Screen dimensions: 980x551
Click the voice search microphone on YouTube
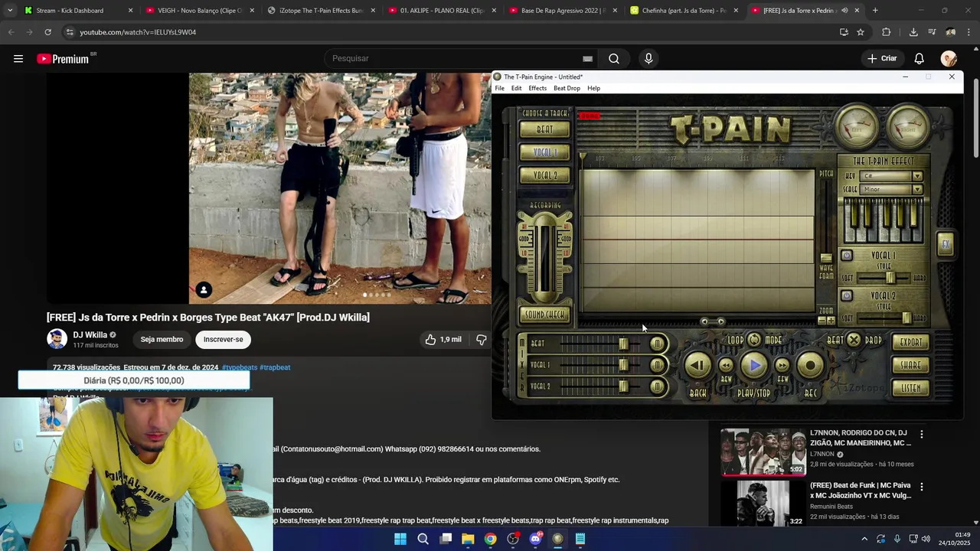(x=648, y=59)
